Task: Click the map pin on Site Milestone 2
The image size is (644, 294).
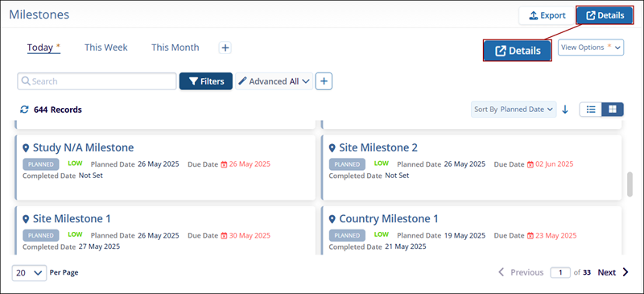Action: (332, 147)
